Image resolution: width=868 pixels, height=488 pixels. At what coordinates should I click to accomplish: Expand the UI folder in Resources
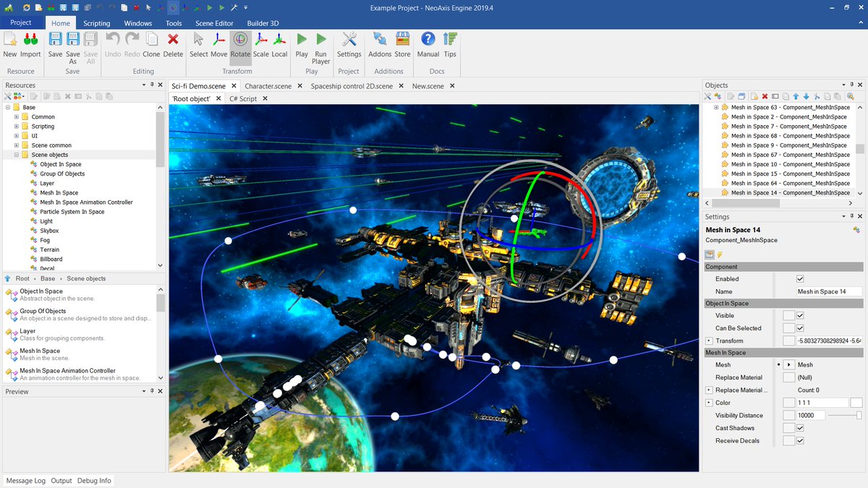[16, 136]
